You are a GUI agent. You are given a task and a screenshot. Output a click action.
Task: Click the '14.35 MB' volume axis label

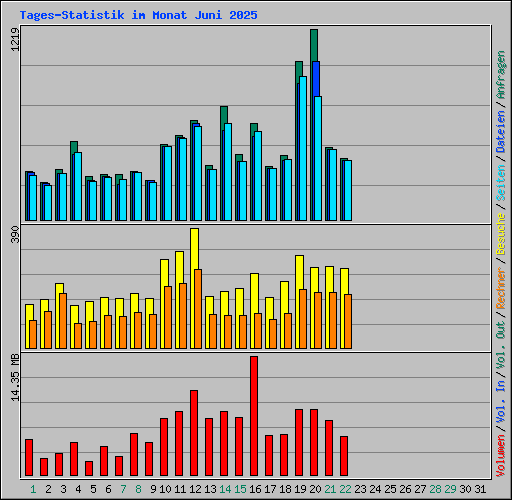[15, 377]
